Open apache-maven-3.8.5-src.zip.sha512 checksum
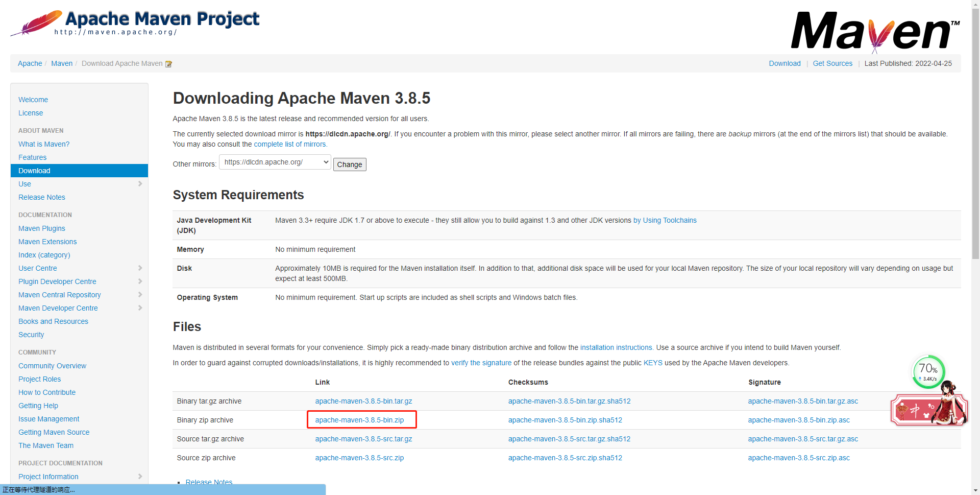980x495 pixels. [565, 458]
